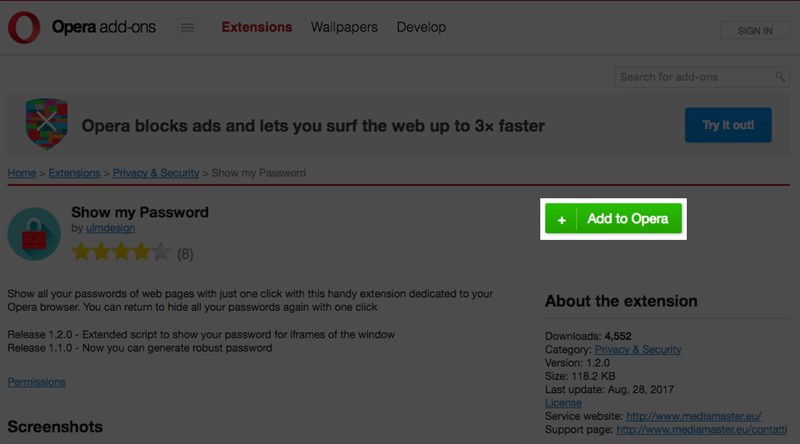The image size is (800, 444).
Task: Click the search magnifier icon
Action: tap(780, 77)
